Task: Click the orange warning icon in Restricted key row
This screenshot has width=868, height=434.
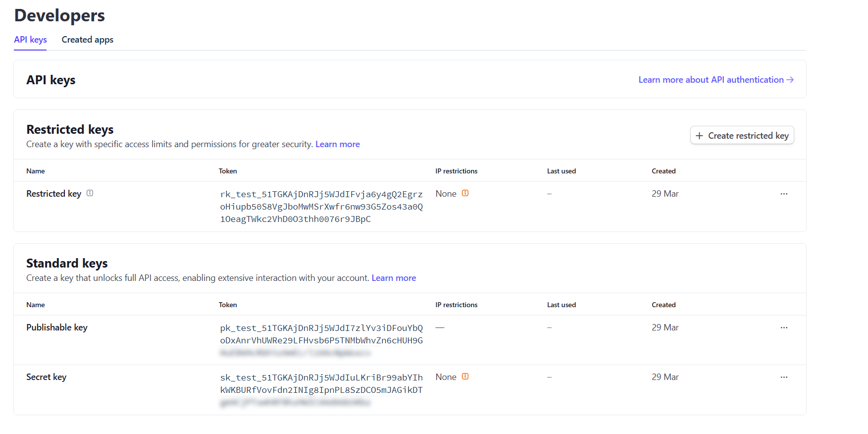Action: (465, 193)
